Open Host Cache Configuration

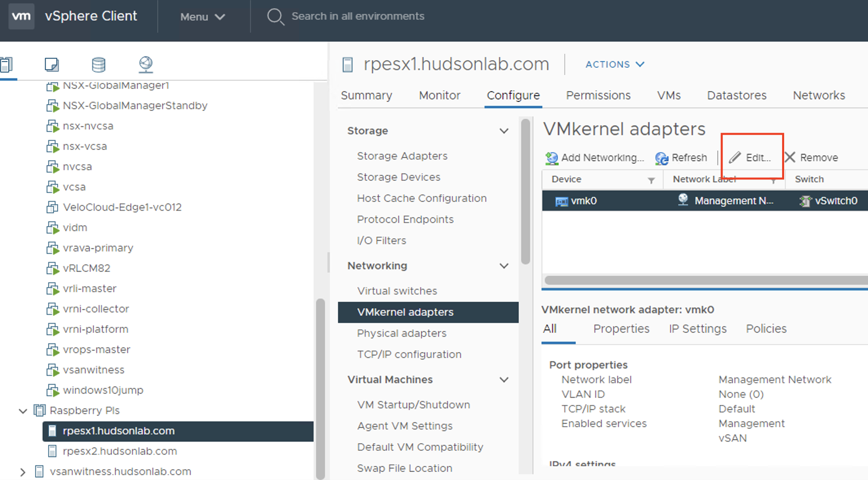(422, 199)
